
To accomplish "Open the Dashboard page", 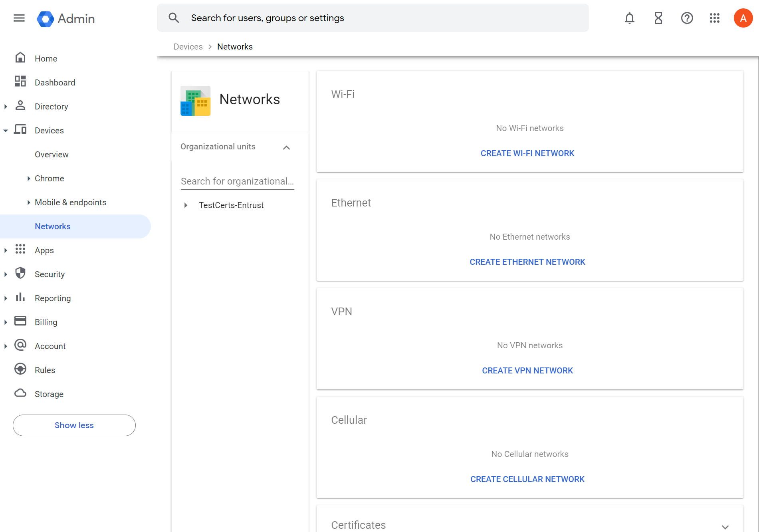I will (55, 83).
